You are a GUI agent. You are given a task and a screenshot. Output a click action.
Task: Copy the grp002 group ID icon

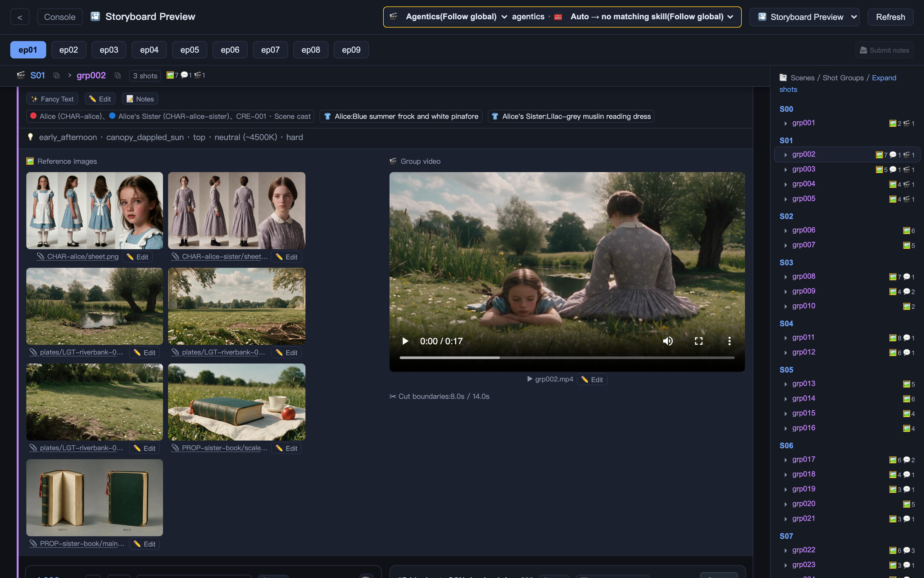pos(118,76)
